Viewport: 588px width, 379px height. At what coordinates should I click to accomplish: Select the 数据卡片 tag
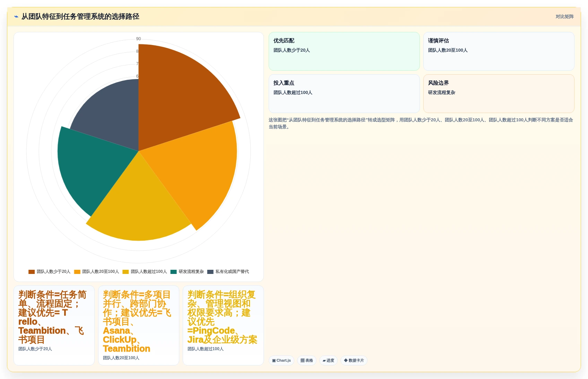coord(354,361)
